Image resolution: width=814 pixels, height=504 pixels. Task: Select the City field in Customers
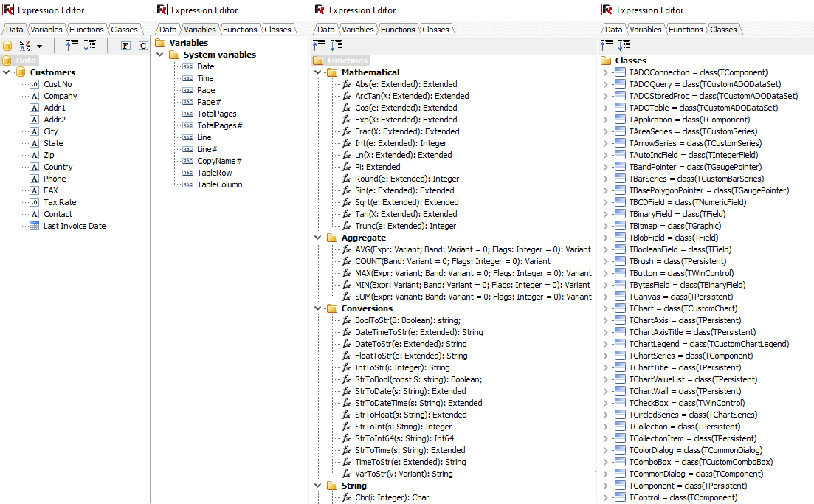(51, 131)
